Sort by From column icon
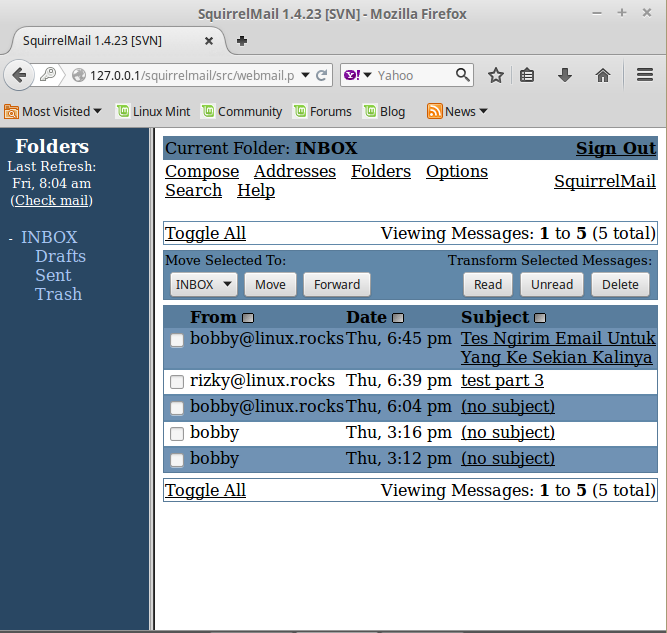This screenshot has width=667, height=633. (x=248, y=318)
